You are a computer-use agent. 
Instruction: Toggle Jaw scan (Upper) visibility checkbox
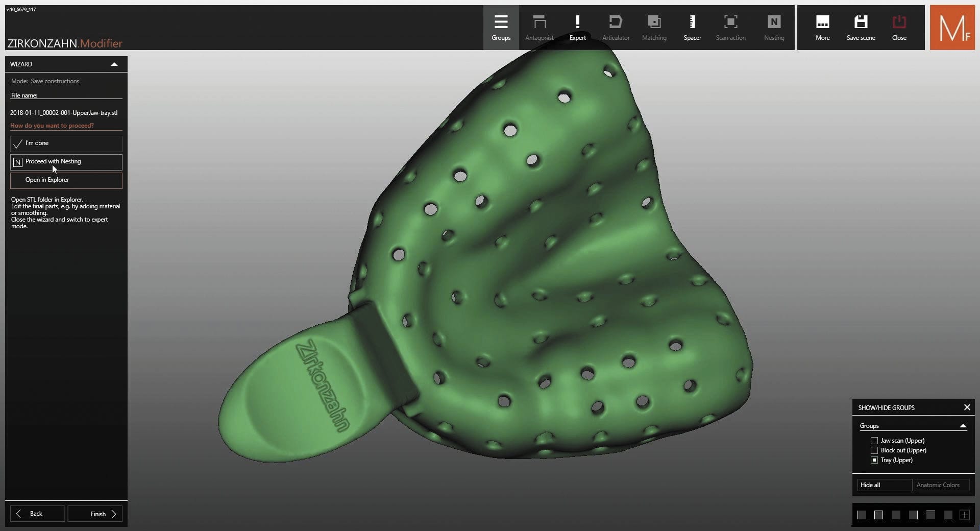pos(874,440)
